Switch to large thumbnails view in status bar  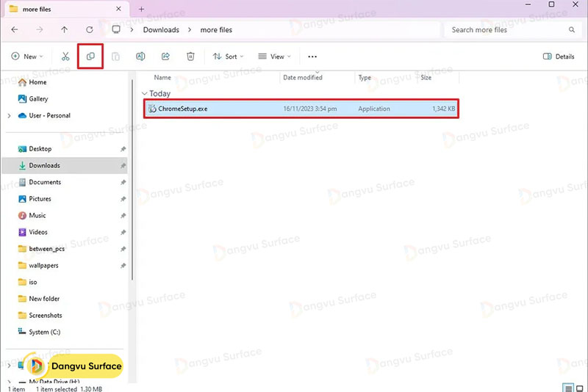pos(580,388)
